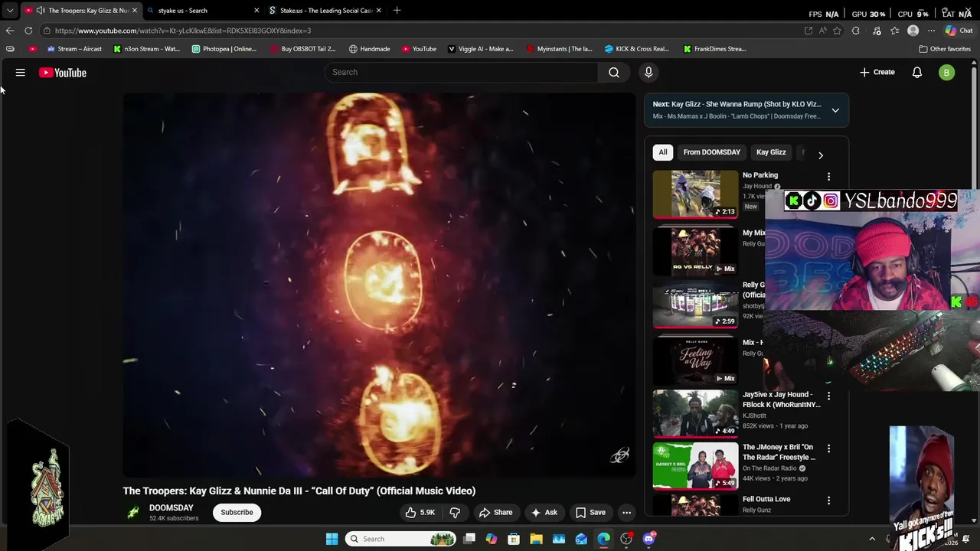
Task: Switch to Stake.us browser tab
Action: click(x=325, y=11)
